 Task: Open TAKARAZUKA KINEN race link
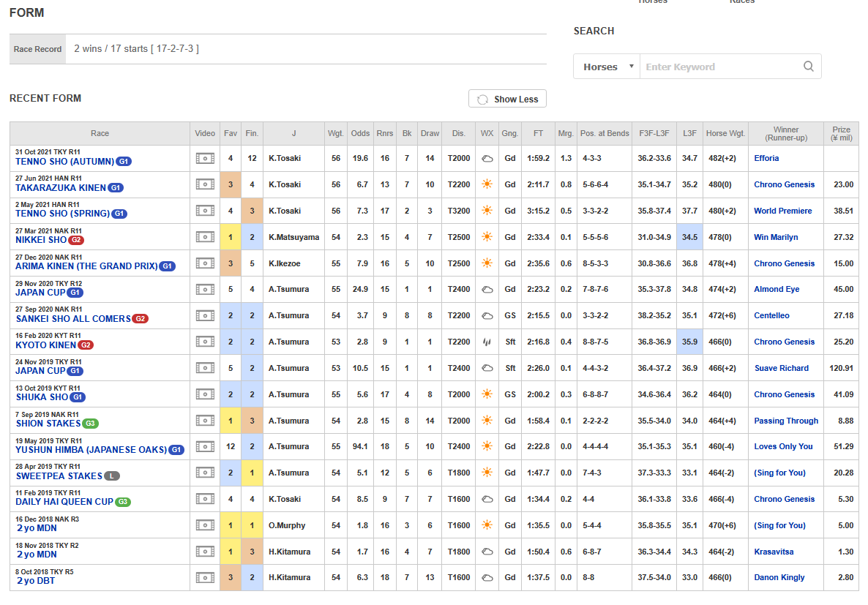pos(60,187)
